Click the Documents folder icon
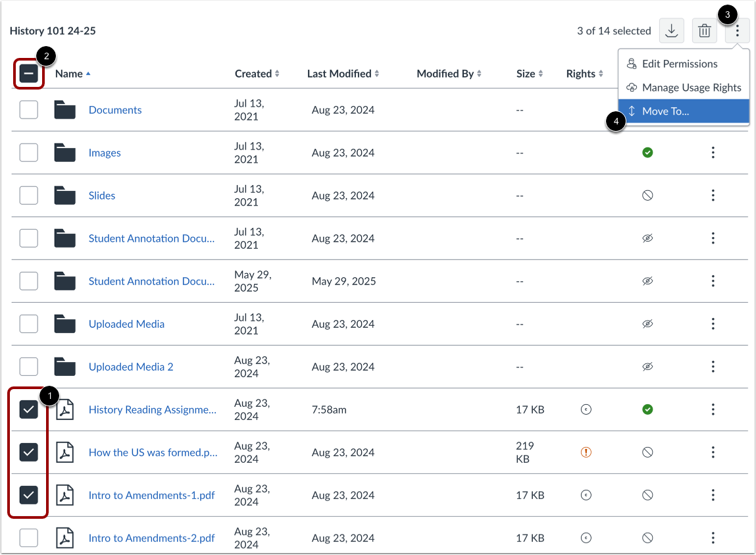 [65, 110]
